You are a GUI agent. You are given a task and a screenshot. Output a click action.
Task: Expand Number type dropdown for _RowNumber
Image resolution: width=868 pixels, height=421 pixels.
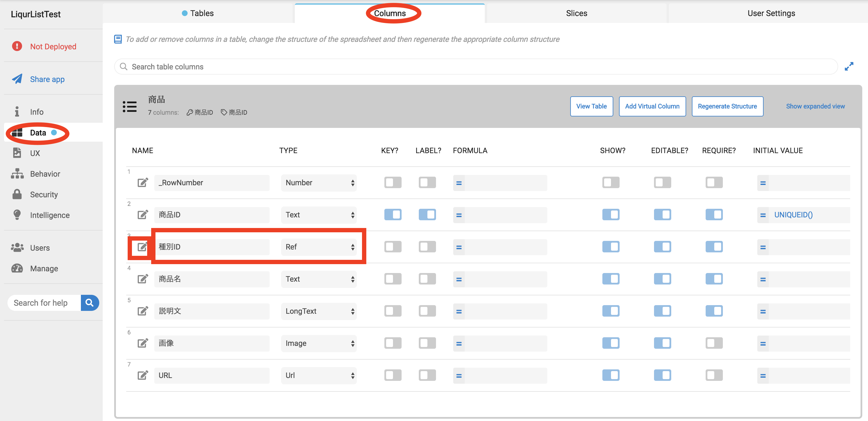(x=319, y=183)
